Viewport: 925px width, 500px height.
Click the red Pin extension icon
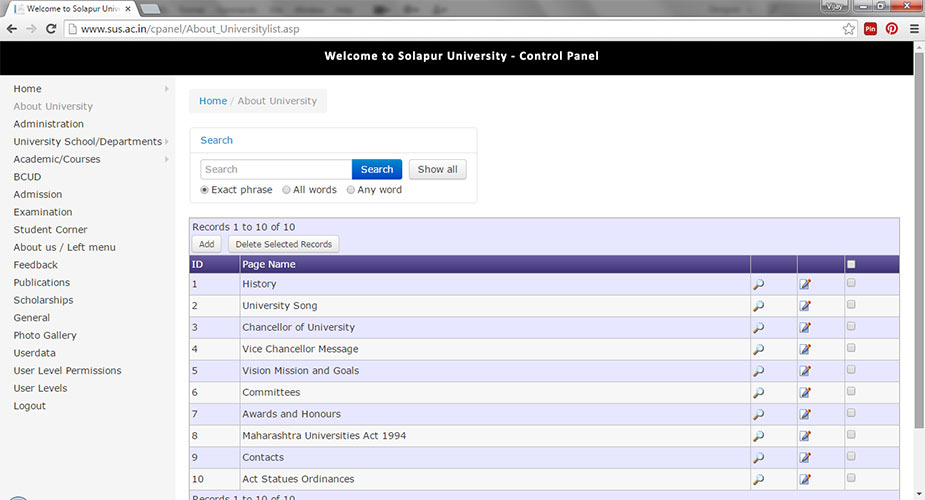[x=870, y=29]
